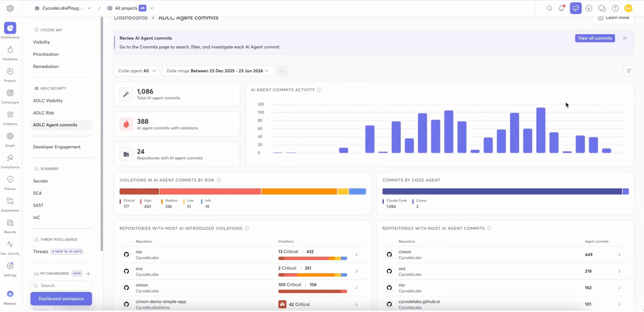Expand the nio violations row chevron
The image size is (644, 312).
(356, 254)
